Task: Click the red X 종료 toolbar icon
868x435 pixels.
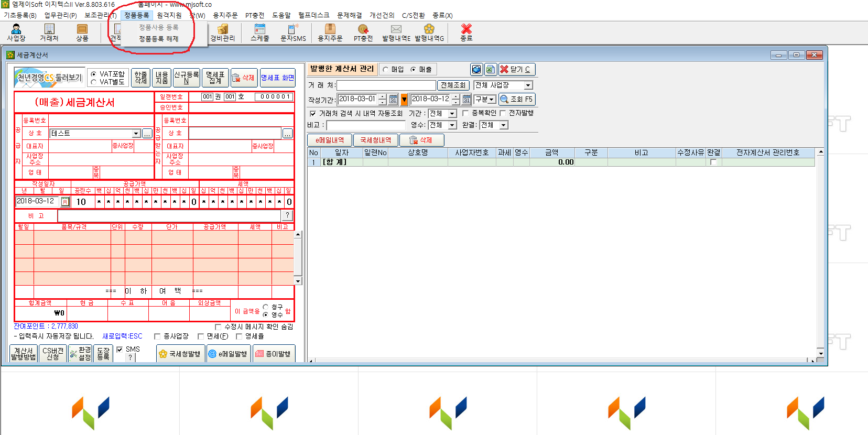Action: click(x=466, y=32)
